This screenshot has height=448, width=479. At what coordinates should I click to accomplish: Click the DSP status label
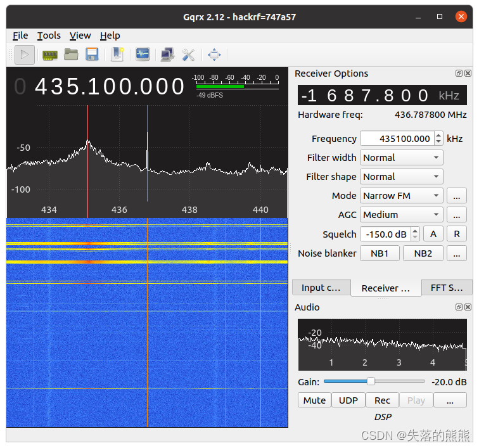383,417
